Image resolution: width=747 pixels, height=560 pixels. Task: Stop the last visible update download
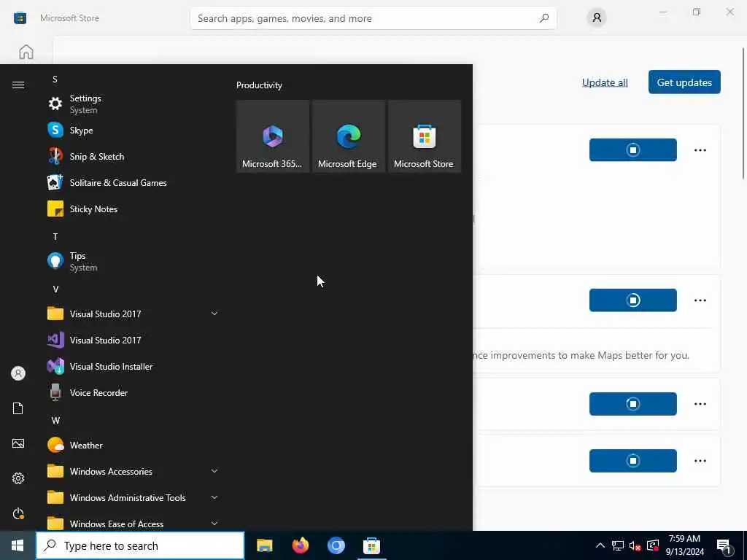click(x=632, y=461)
